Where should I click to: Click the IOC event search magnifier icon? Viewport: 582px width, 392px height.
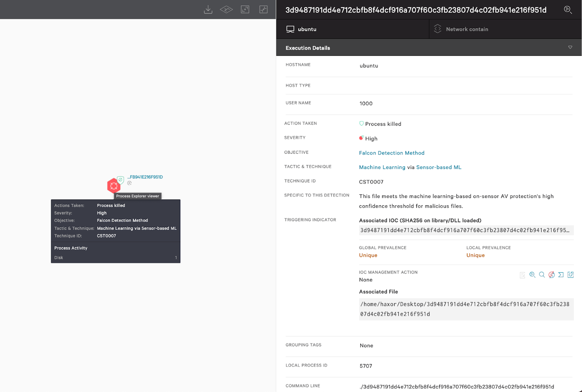532,275
